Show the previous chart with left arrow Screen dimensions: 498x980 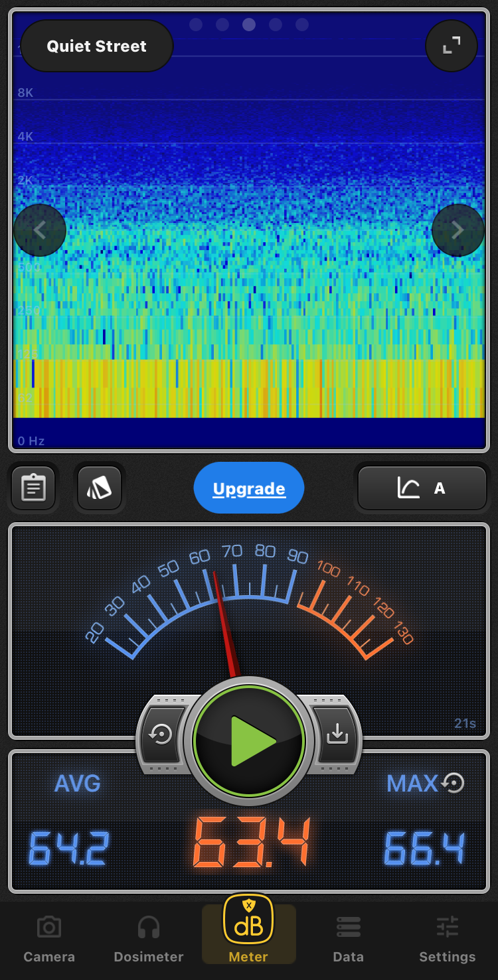(40, 230)
